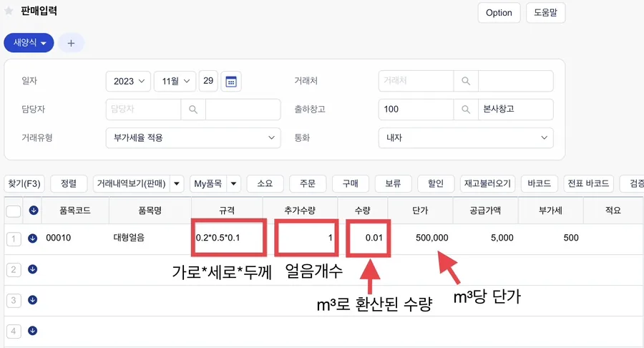Expand the 거래유형 부가세율 적용 dropdown
This screenshot has width=644, height=348.
pyautogui.click(x=193, y=137)
